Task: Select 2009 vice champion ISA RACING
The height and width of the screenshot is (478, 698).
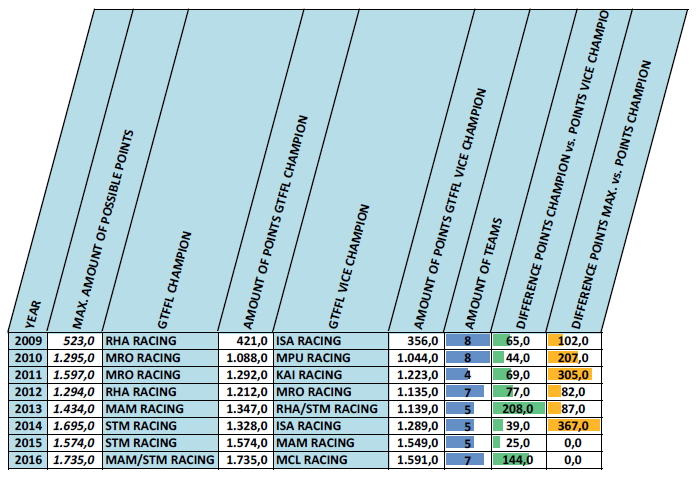Action: (x=331, y=341)
